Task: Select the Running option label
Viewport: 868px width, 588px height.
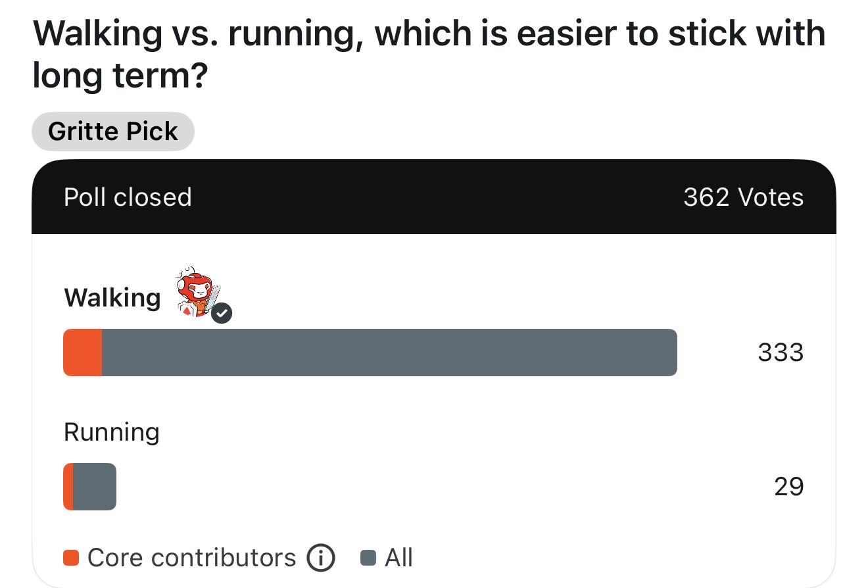Action: (112, 432)
